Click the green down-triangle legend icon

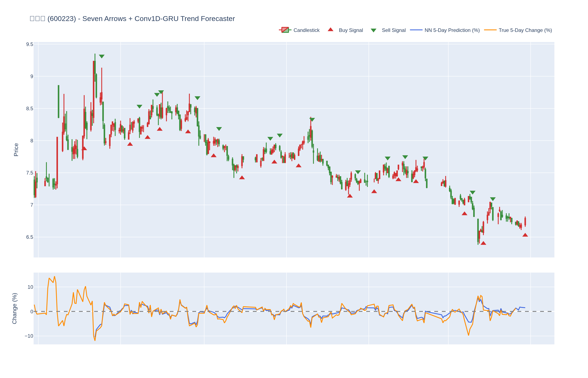(x=373, y=30)
